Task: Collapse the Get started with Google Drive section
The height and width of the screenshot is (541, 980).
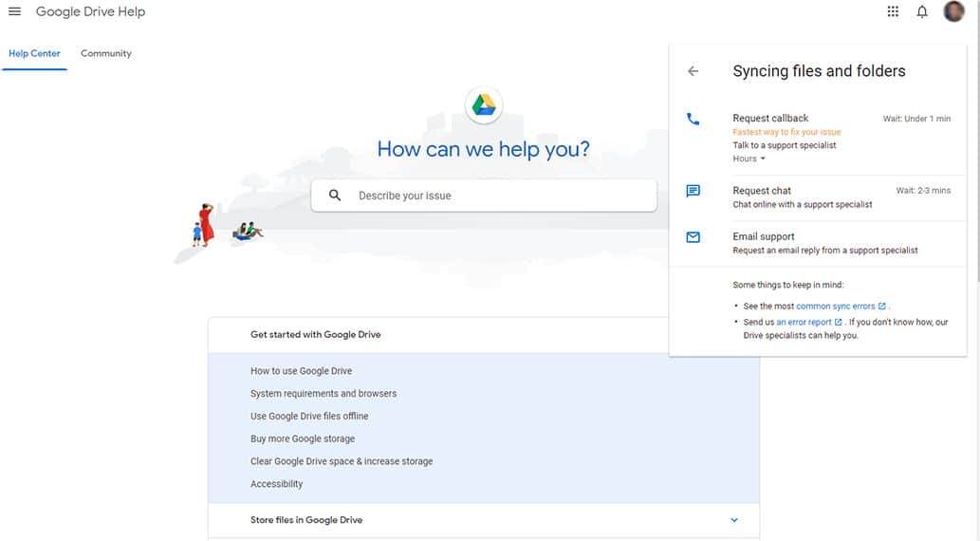Action: pyautogui.click(x=484, y=335)
